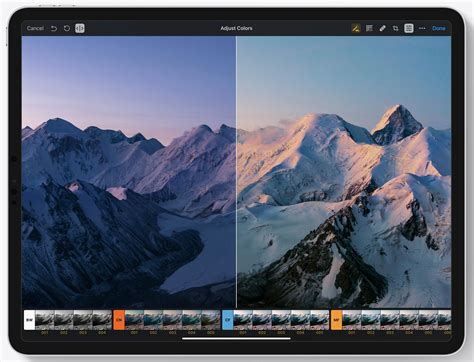Tap the Undo arrow icon
The width and height of the screenshot is (474, 362).
click(x=54, y=28)
